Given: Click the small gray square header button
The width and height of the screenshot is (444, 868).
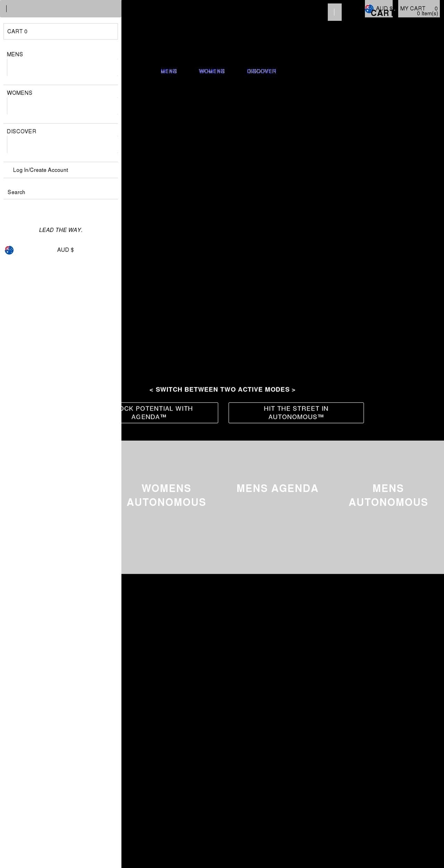Looking at the screenshot, I should click(x=334, y=12).
